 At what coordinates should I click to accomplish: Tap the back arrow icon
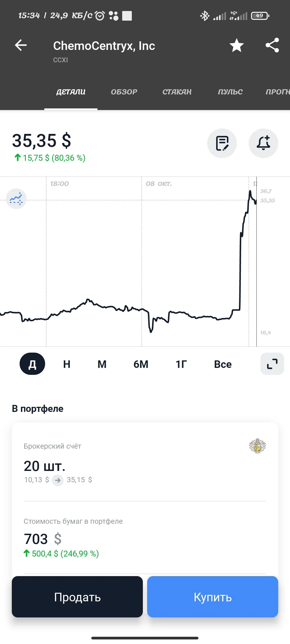click(x=21, y=45)
